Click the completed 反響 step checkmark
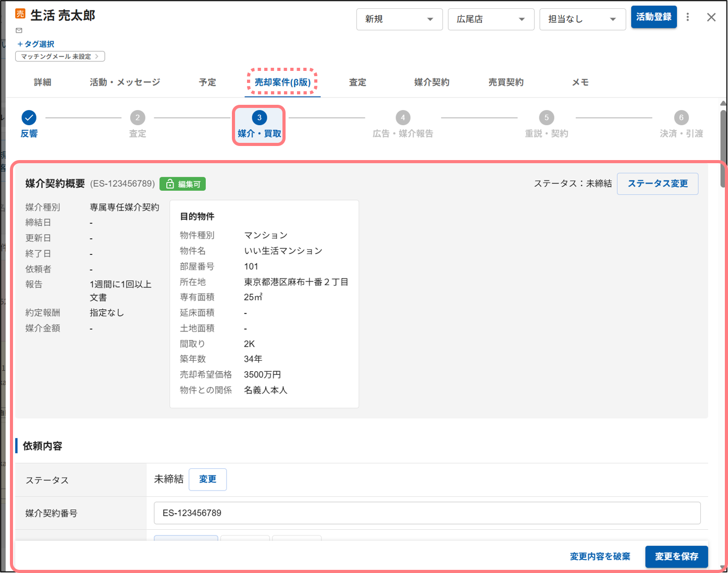This screenshot has height=573, width=728. coord(29,117)
